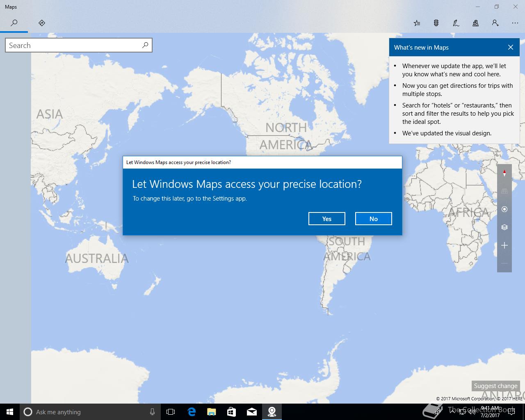Open the Search tab in Maps
This screenshot has height=420, width=525.
14,23
